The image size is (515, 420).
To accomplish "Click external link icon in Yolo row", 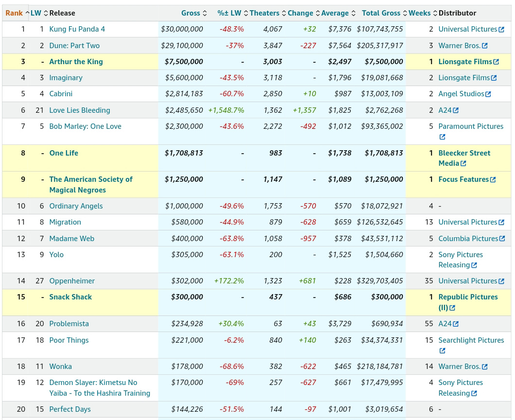I will pos(474,265).
